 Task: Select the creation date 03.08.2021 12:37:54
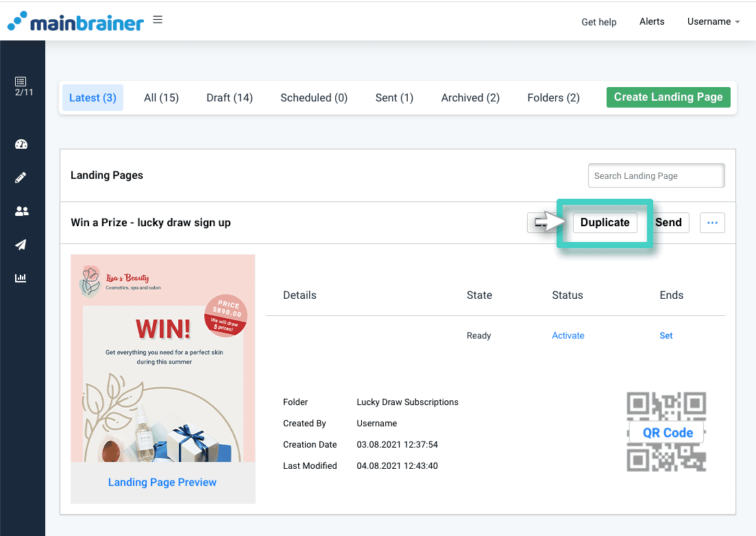pyautogui.click(x=398, y=444)
